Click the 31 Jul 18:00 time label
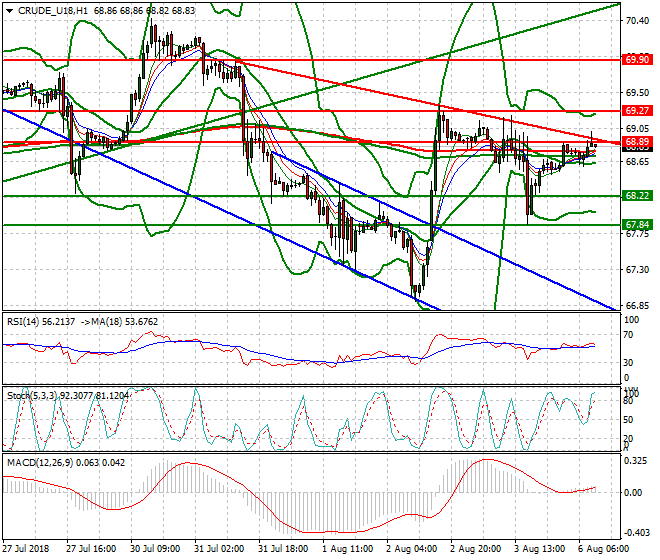Viewport: 660px width, 560px height. [x=283, y=549]
